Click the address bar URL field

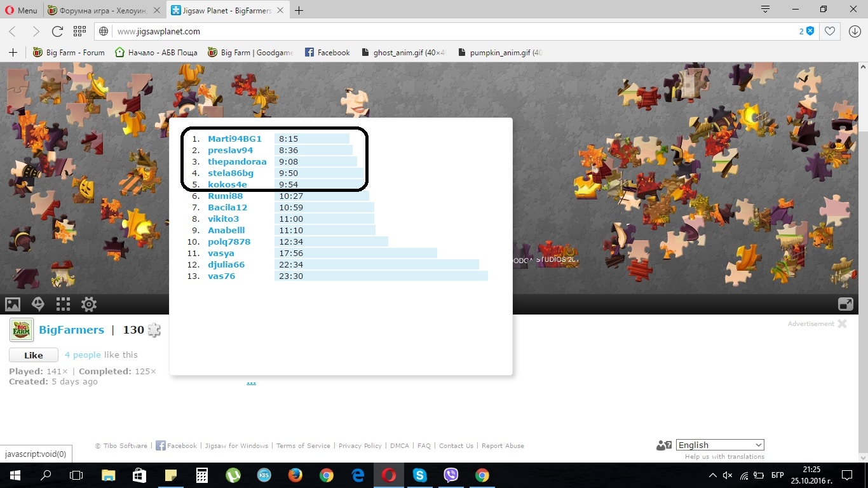point(445,31)
